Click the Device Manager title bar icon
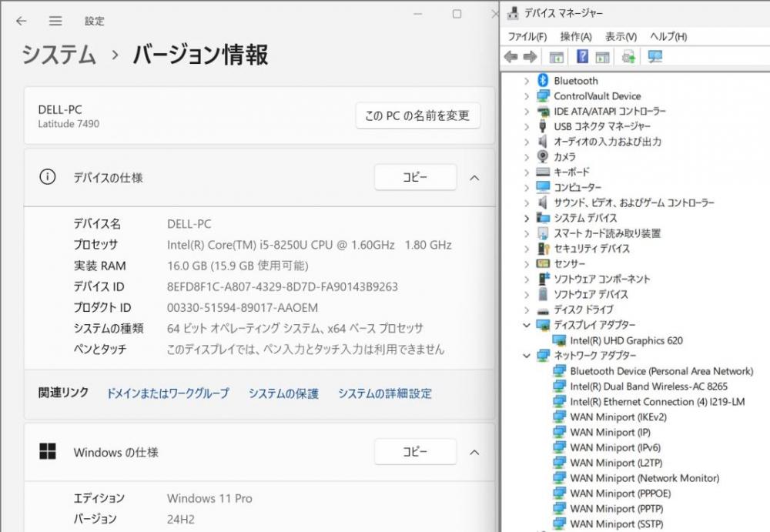 [513, 13]
